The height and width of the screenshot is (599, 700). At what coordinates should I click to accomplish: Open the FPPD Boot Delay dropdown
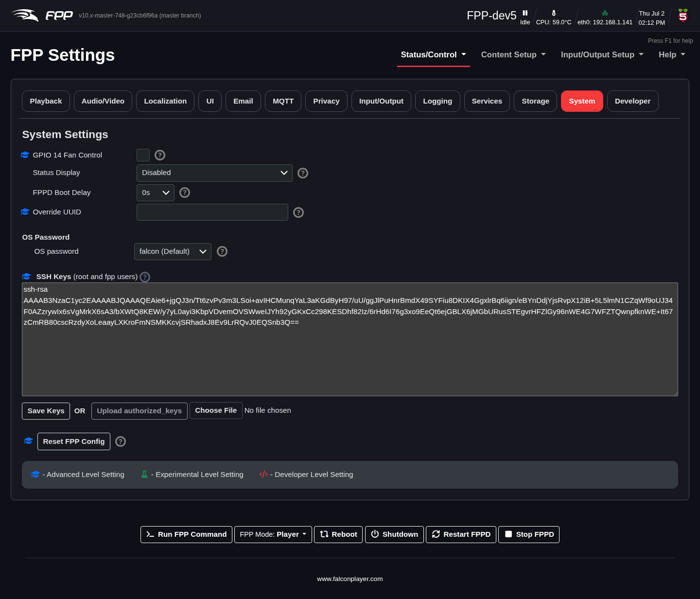pos(156,193)
